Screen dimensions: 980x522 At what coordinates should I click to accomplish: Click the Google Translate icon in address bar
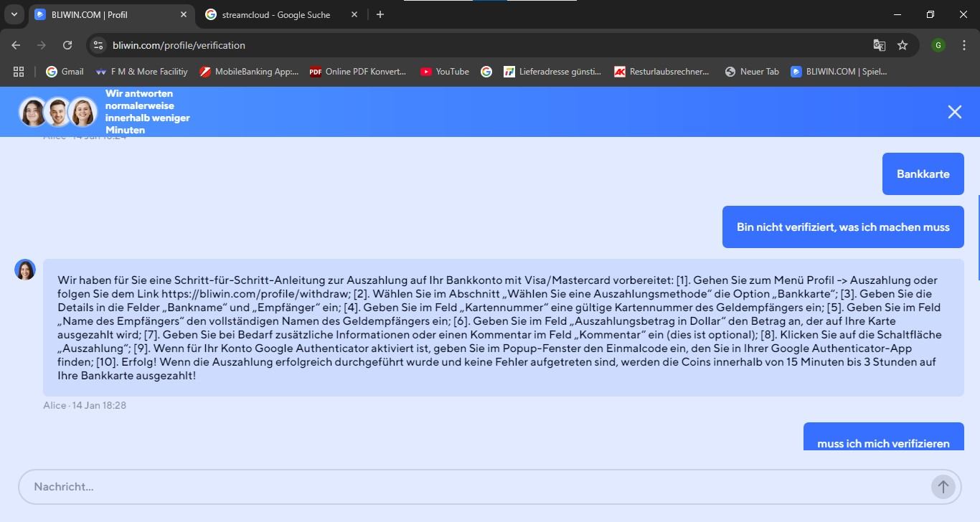(x=879, y=45)
